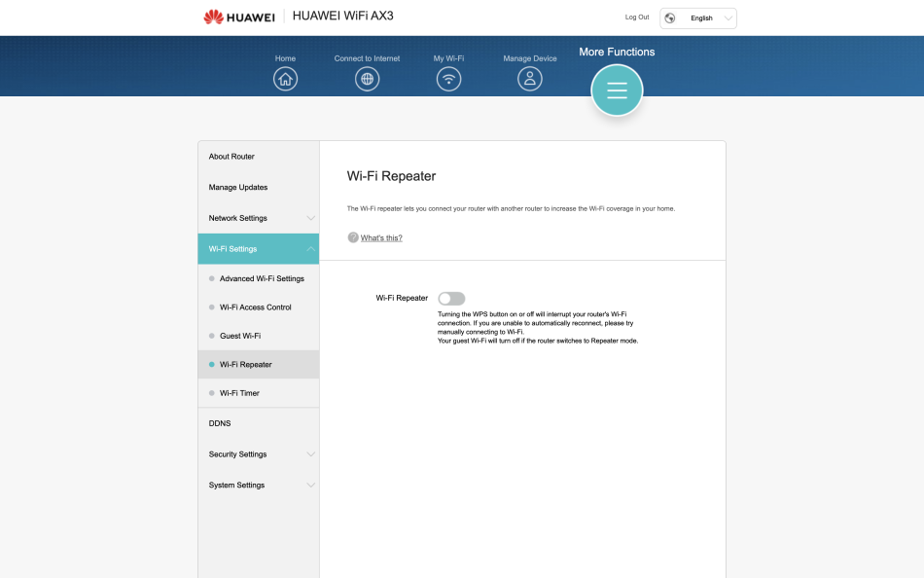The width and height of the screenshot is (924, 578).
Task: Select the Home tab label
Action: click(x=285, y=58)
